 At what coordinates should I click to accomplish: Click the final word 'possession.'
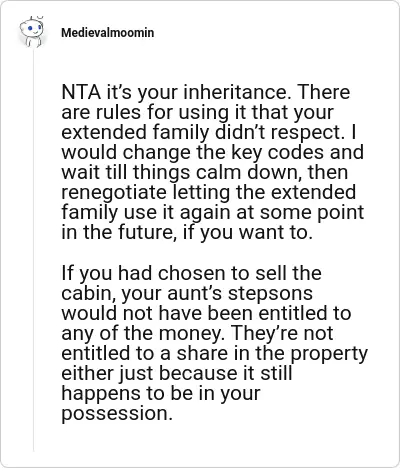coord(117,414)
